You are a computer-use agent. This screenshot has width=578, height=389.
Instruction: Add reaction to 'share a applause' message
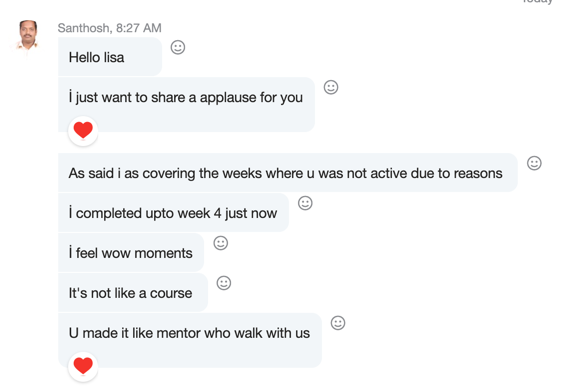pos(331,87)
